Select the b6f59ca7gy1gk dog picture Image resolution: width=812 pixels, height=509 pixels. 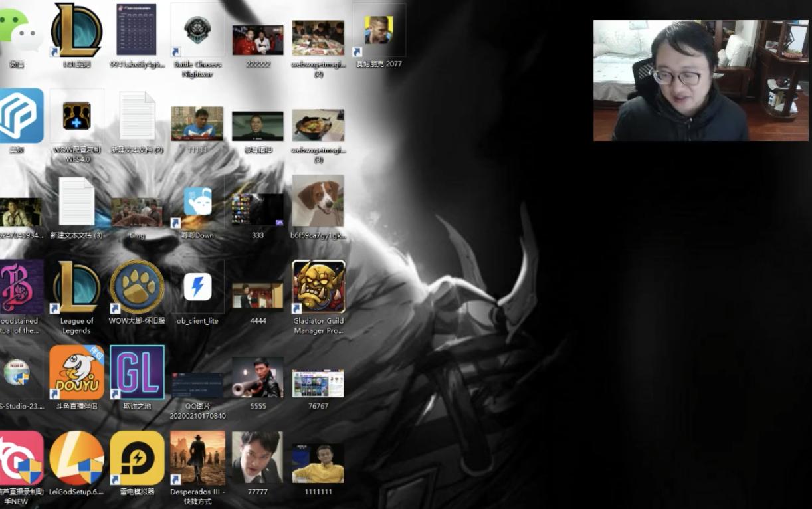pyautogui.click(x=318, y=201)
